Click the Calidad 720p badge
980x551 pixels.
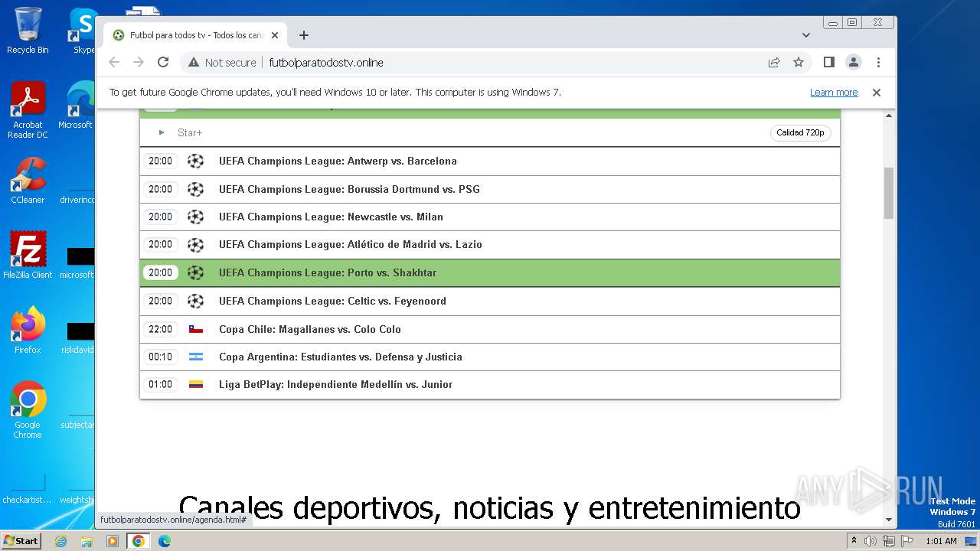[800, 133]
